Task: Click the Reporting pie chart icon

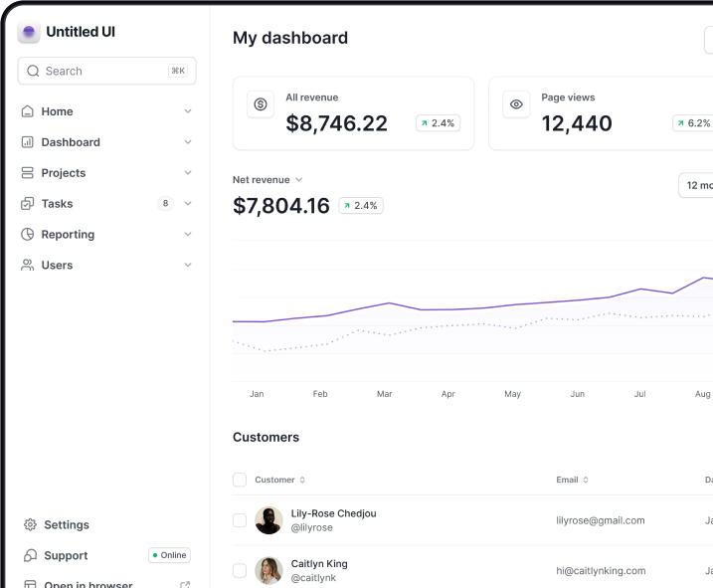Action: (28, 235)
